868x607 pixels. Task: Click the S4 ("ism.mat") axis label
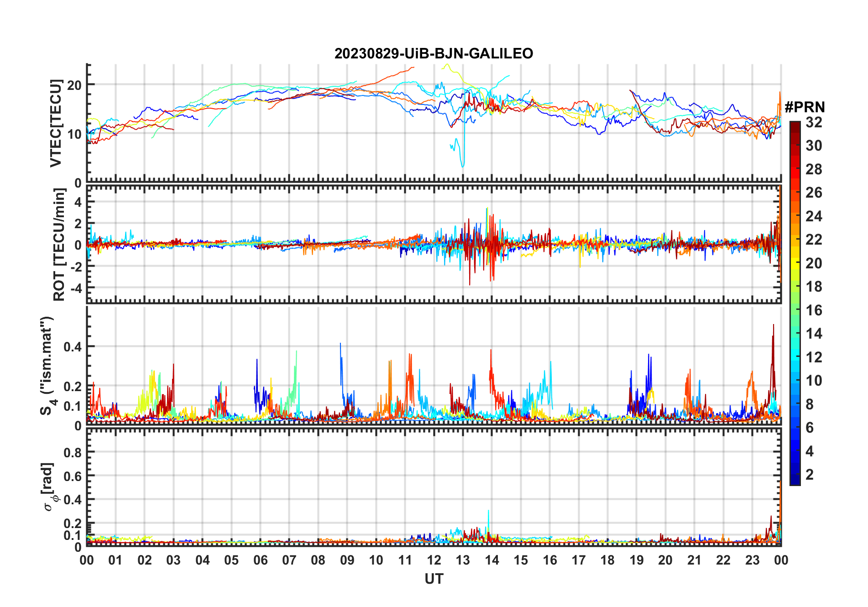pyautogui.click(x=47, y=366)
